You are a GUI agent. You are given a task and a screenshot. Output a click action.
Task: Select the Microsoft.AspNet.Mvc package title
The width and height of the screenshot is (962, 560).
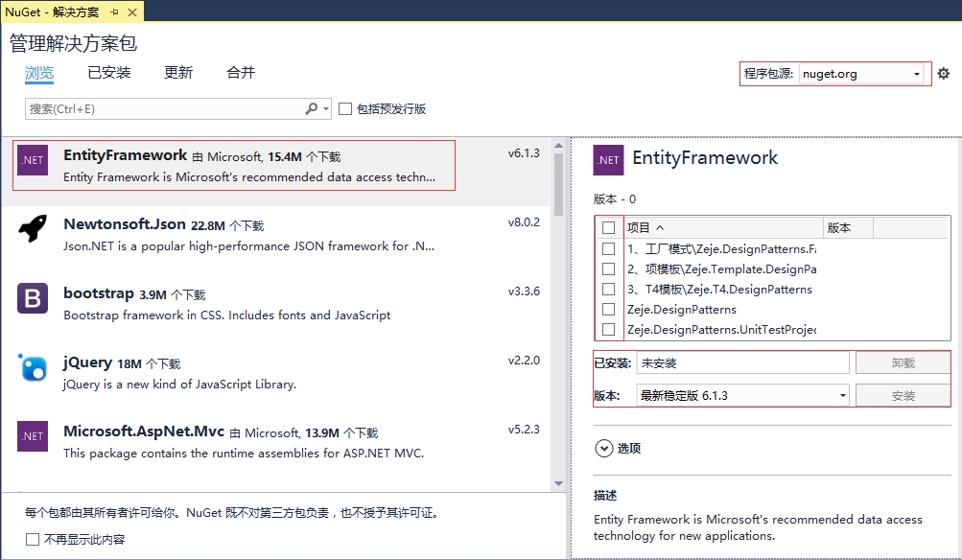(144, 432)
